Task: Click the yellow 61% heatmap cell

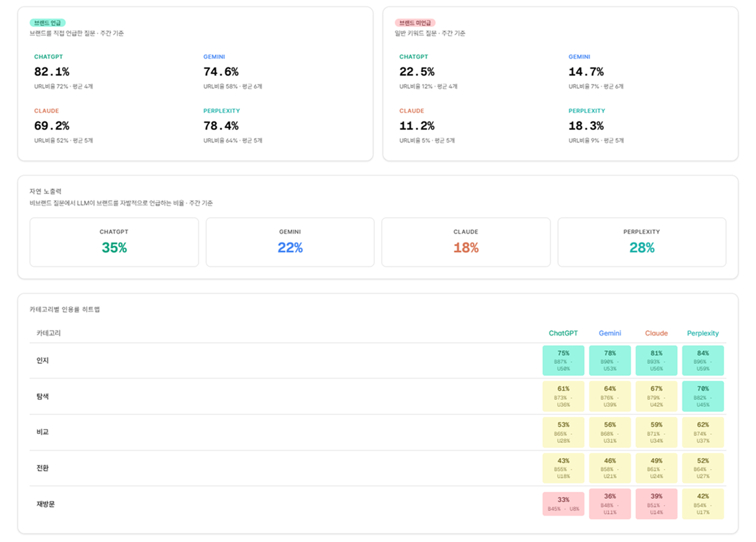Action: [564, 397]
